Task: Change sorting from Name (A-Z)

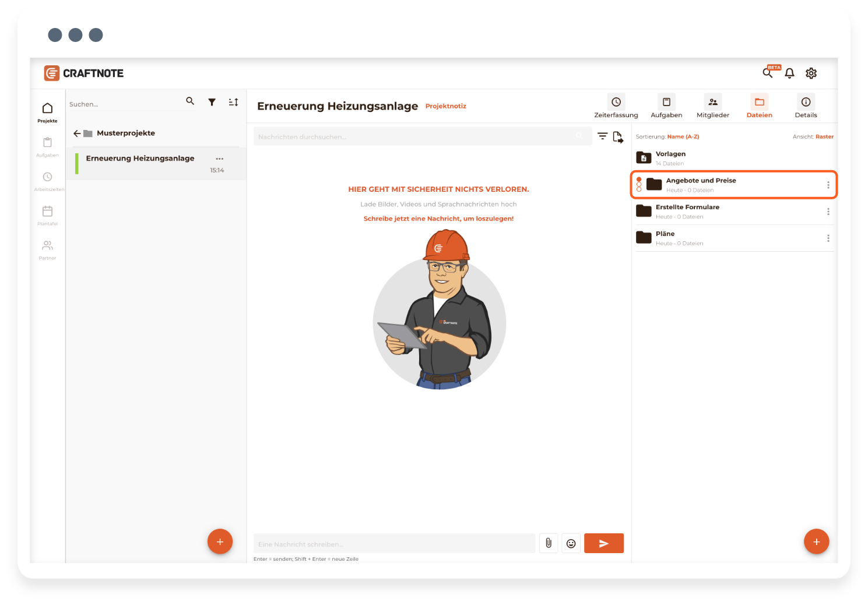Action: tap(683, 137)
